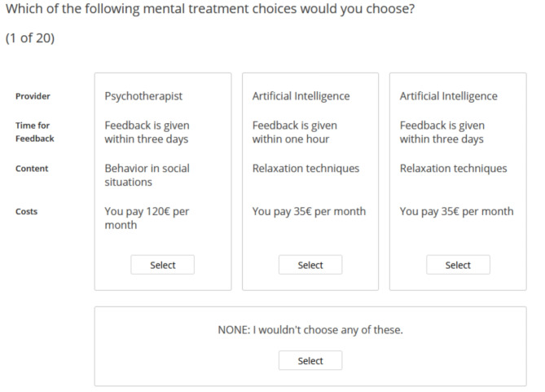Viewport: 545px width, 392px height.
Task: Click the Provider row label
Action: (x=33, y=96)
